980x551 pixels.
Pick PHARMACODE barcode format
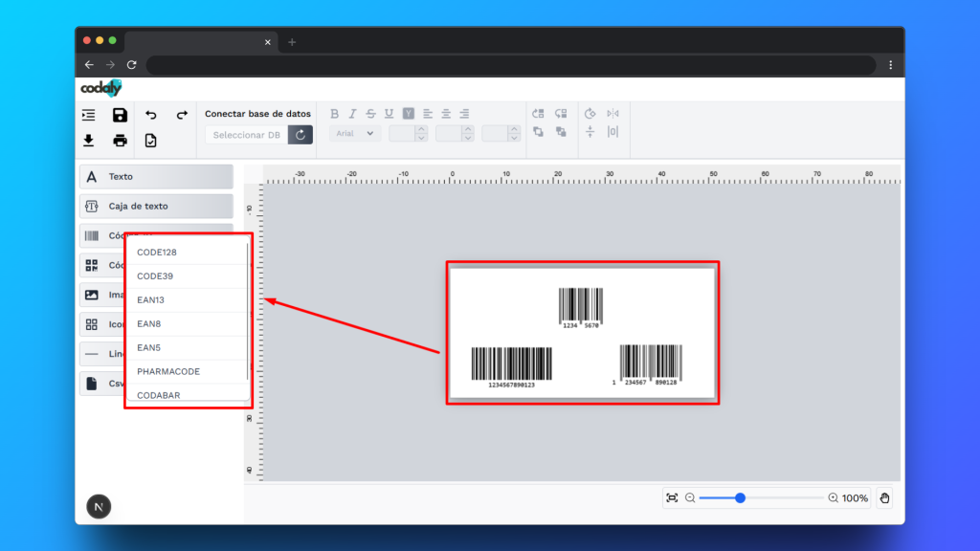pyautogui.click(x=187, y=371)
